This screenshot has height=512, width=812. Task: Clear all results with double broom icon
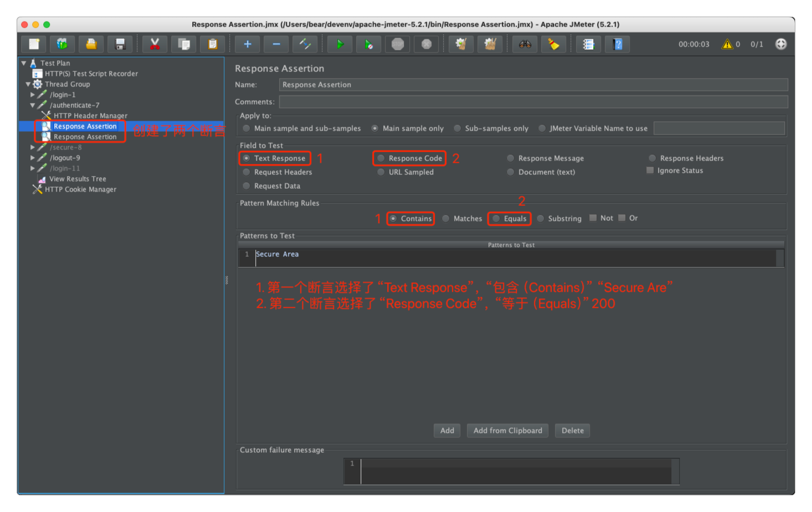click(x=490, y=44)
